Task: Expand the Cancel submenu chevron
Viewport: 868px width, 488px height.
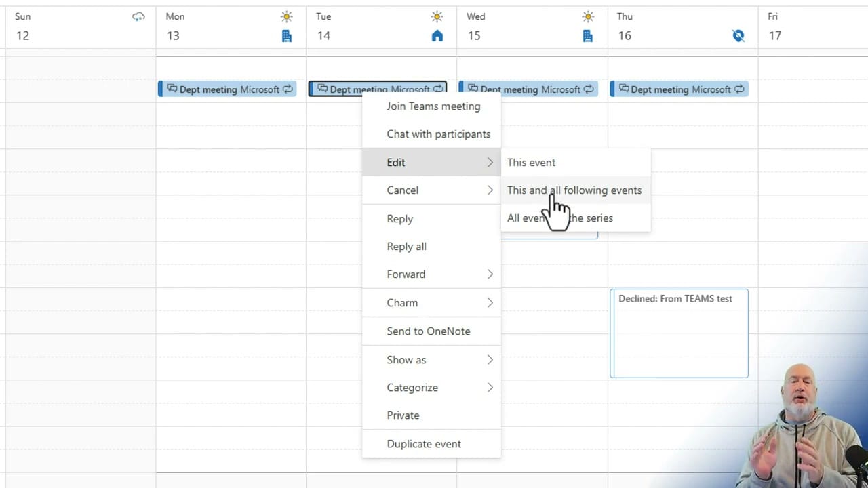Action: tap(490, 190)
